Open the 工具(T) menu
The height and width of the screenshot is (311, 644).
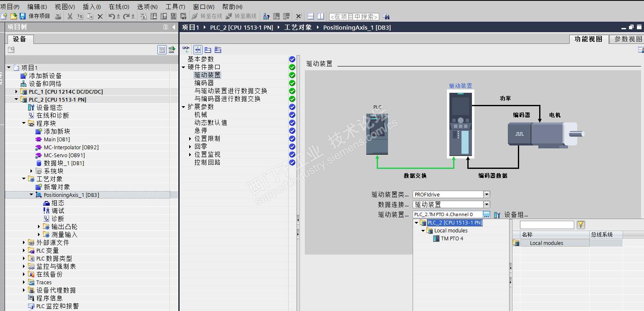[x=175, y=7]
